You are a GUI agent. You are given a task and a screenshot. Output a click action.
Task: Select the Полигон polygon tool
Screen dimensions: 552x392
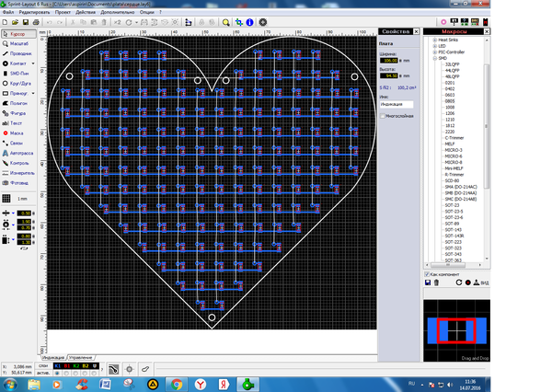[18, 103]
